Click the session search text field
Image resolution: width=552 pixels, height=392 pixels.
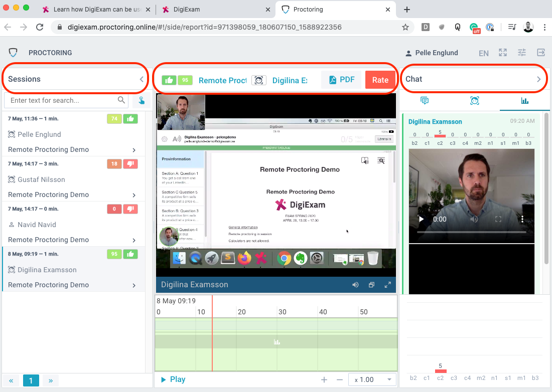click(x=66, y=101)
